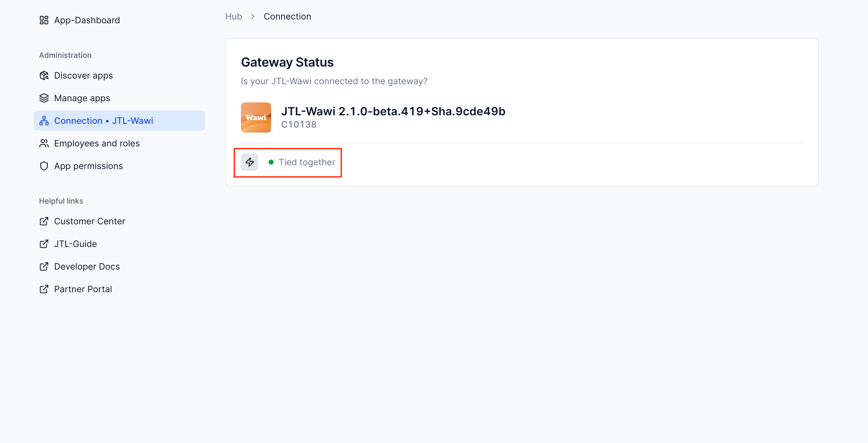Open the Partner Portal link
Viewport: 868px width, 443px height.
(83, 289)
